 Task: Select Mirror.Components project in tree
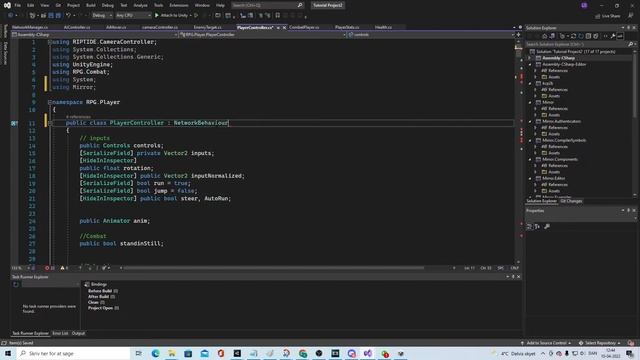click(560, 159)
